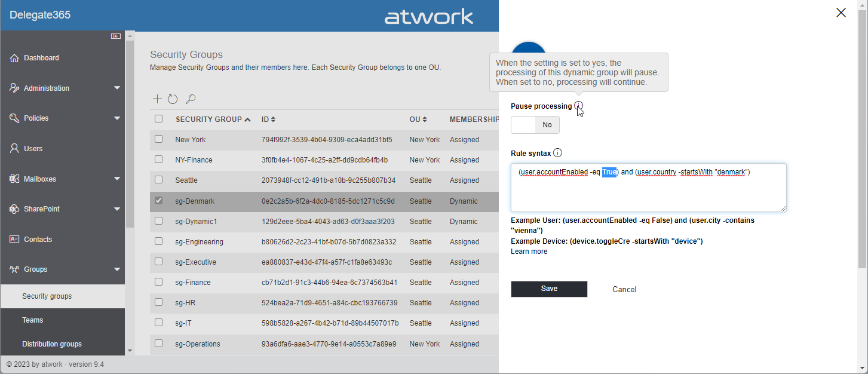
Task: Click the Membership column header
Action: [x=474, y=119]
